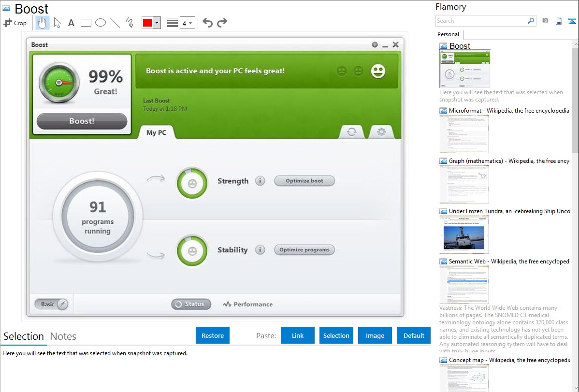Open the Boost snapshot thumbnail
579x392 pixels.
point(464,69)
